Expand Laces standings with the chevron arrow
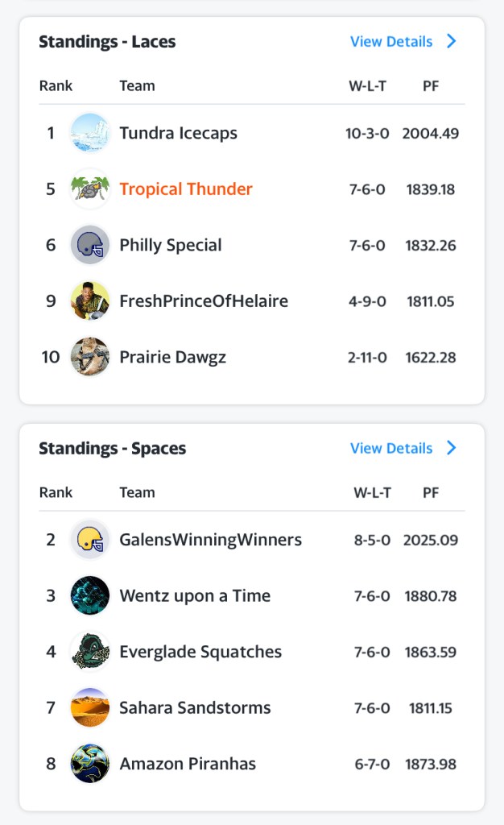Screen dimensions: 504x825 452,41
